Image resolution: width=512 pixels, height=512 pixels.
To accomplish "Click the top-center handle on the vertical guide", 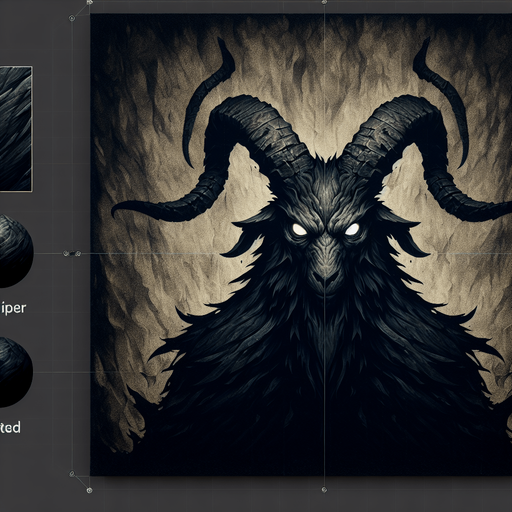I will 324,2.
